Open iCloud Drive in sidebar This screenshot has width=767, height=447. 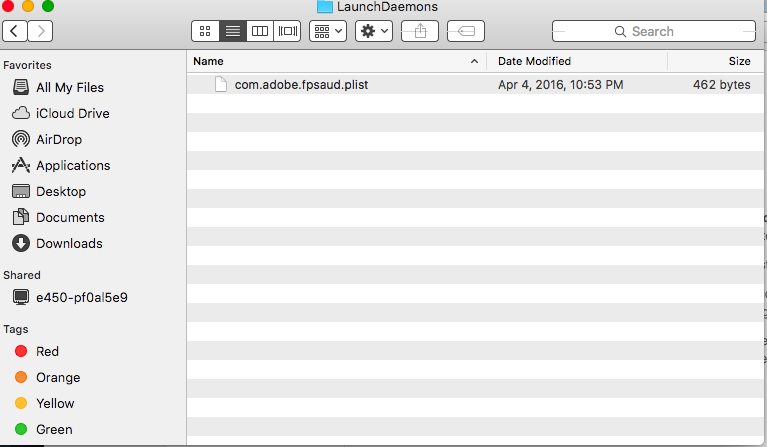72,113
